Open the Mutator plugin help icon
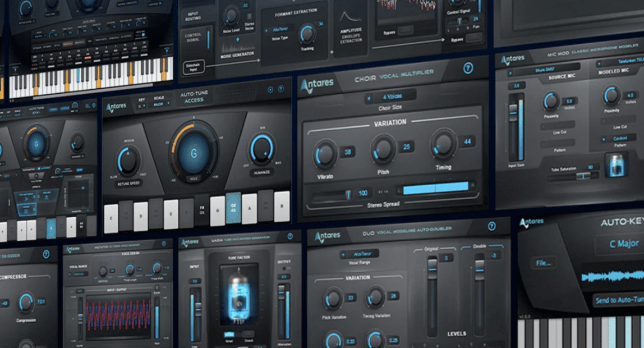The image size is (644, 348). click(x=164, y=244)
